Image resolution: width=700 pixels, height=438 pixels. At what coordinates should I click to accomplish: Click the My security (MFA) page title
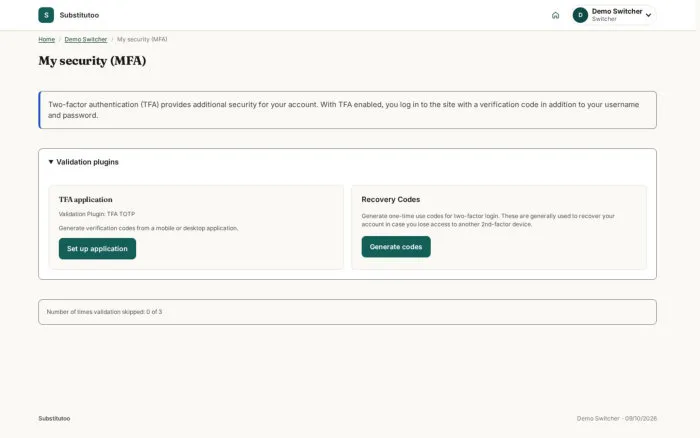pyautogui.click(x=92, y=61)
